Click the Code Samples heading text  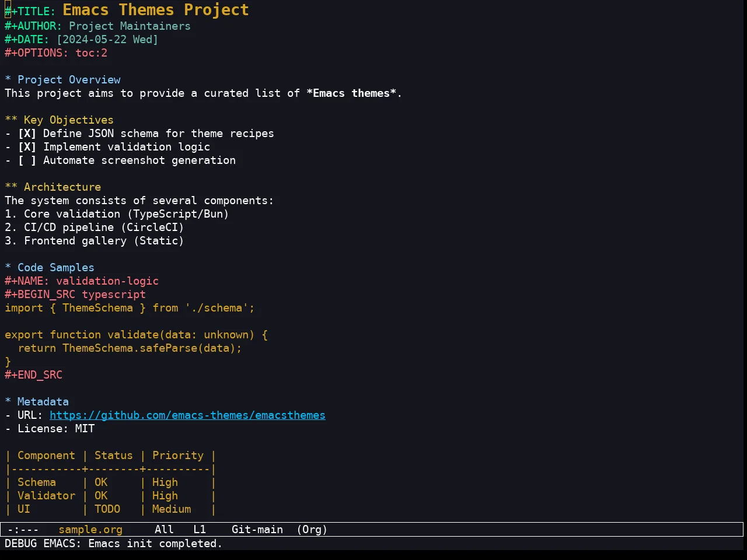pyautogui.click(x=56, y=268)
